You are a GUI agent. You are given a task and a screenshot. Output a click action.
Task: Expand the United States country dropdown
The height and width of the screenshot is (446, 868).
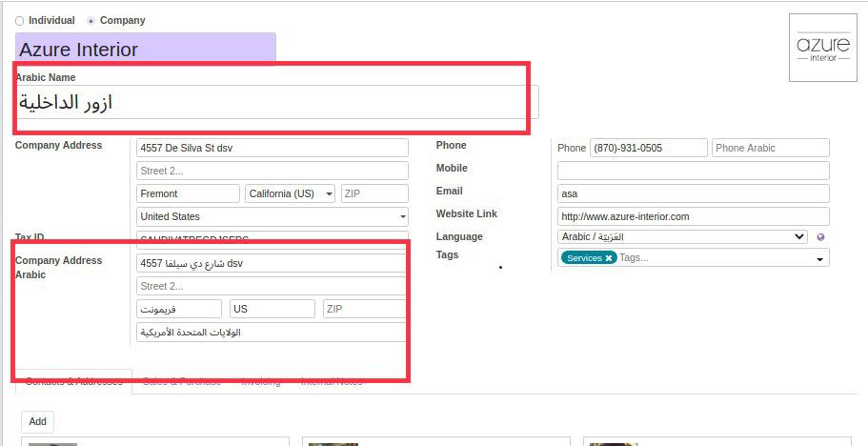pyautogui.click(x=273, y=216)
